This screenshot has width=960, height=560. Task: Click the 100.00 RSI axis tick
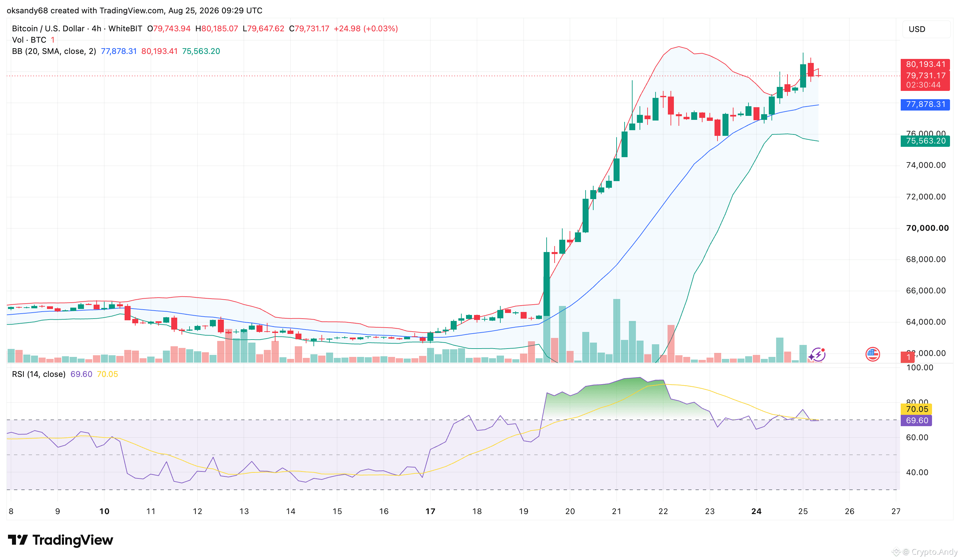(919, 368)
